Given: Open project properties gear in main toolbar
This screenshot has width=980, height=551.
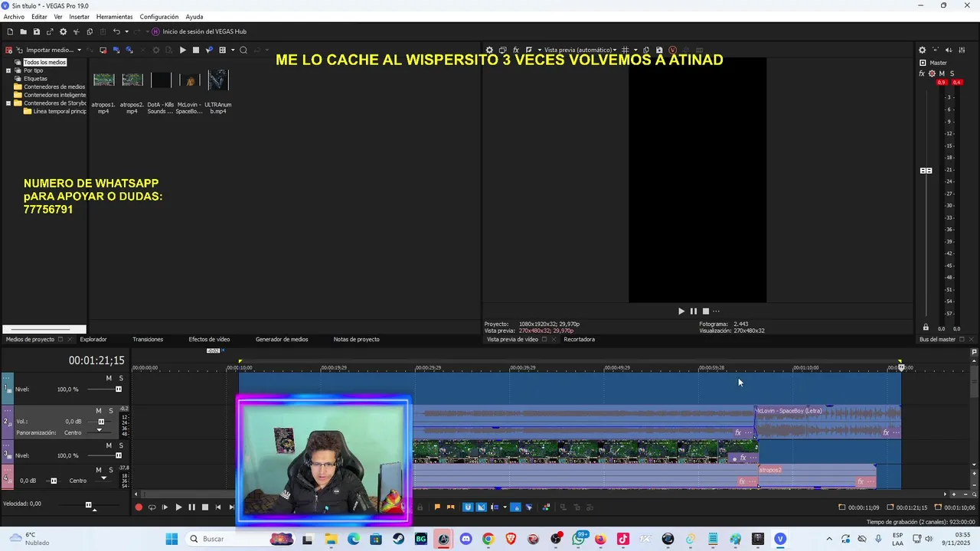Looking at the screenshot, I should point(63,31).
